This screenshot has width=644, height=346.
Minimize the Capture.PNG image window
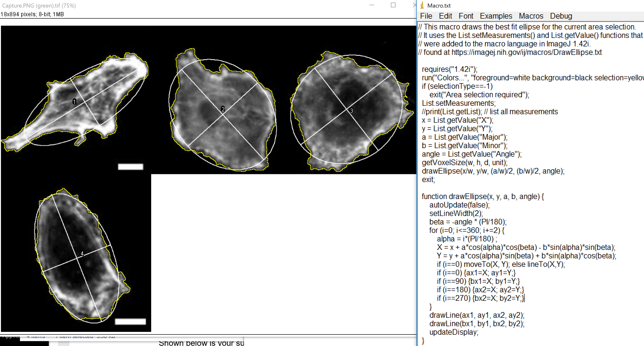tap(372, 5)
